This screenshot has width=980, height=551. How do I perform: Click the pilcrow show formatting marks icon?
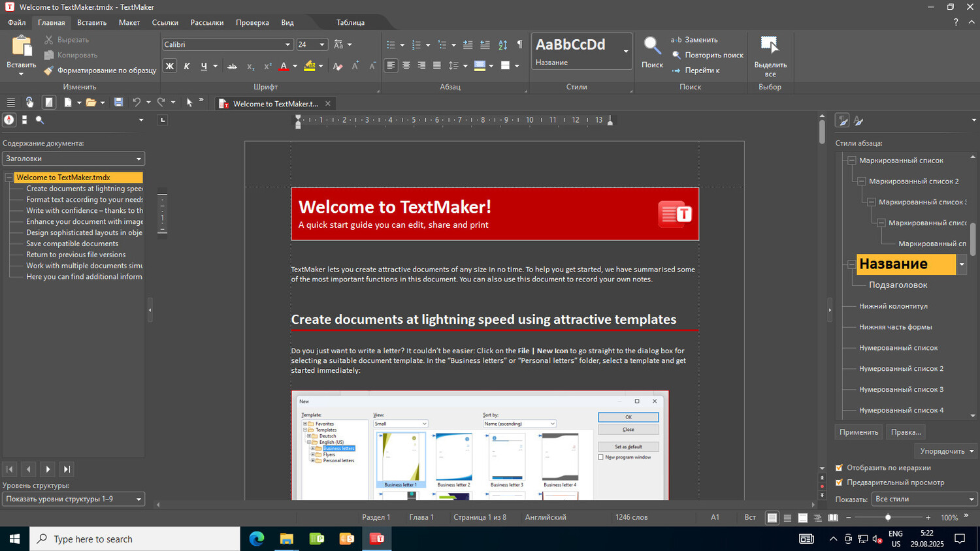click(x=519, y=44)
